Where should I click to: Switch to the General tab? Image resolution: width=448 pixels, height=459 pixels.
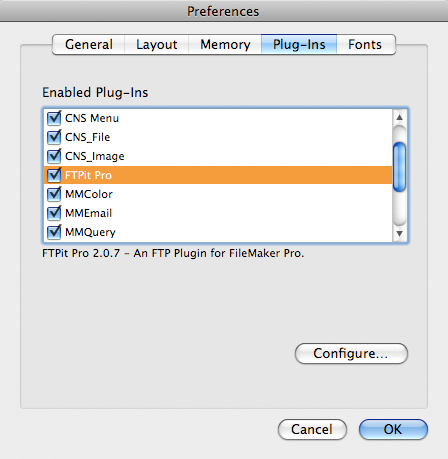[89, 45]
